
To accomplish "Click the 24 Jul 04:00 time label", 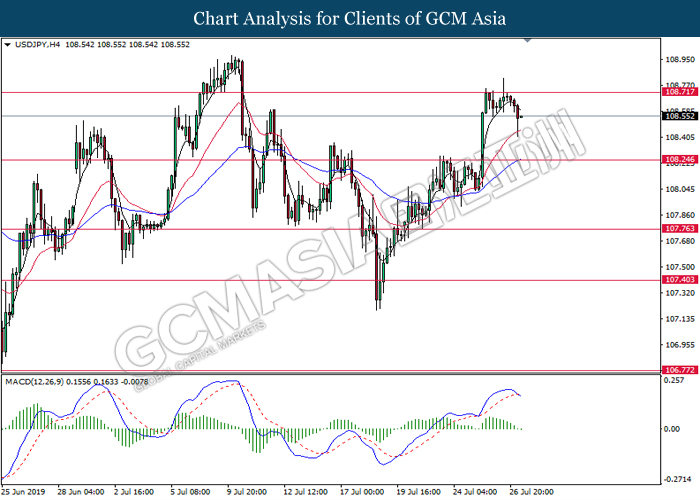I will pos(475,492).
